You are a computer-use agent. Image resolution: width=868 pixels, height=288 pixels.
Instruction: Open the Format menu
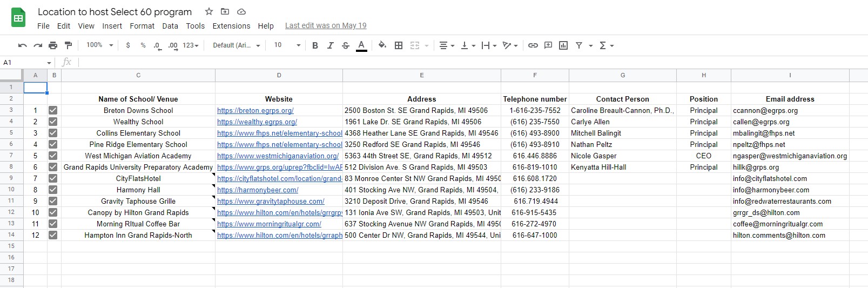142,26
